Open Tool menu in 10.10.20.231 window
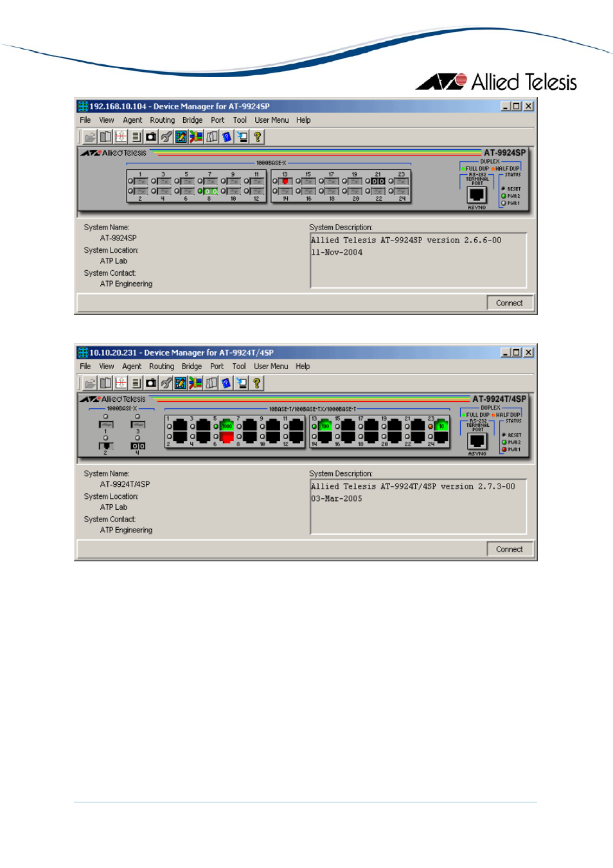Viewport: 613px width, 868px height. tap(239, 366)
